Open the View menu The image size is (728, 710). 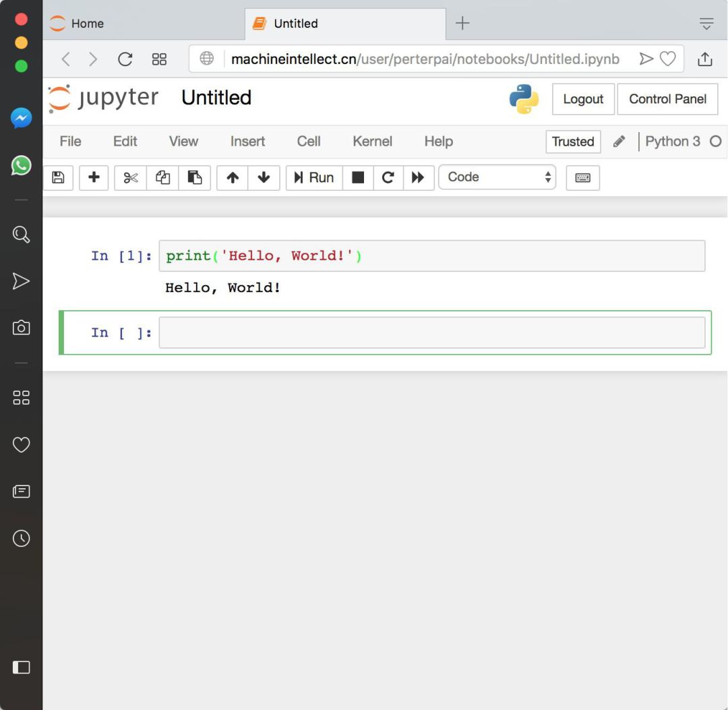pyautogui.click(x=183, y=141)
